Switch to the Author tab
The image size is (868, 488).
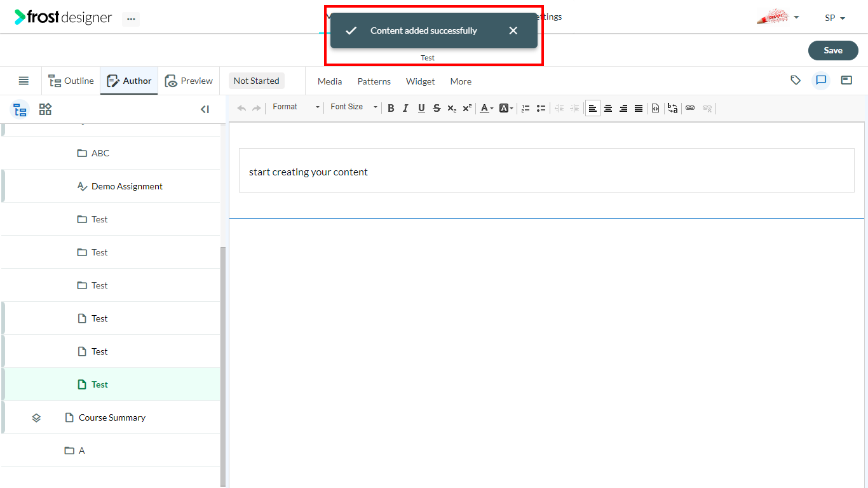click(x=129, y=81)
